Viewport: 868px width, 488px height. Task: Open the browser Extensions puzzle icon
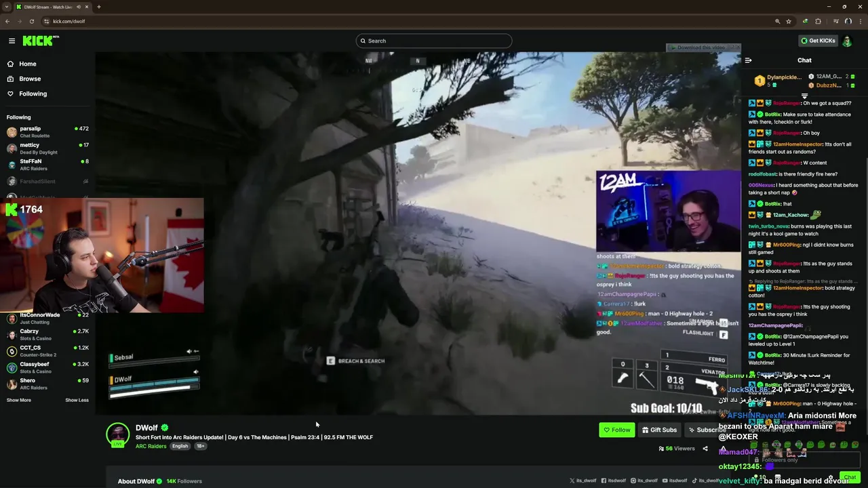pyautogui.click(x=818, y=21)
